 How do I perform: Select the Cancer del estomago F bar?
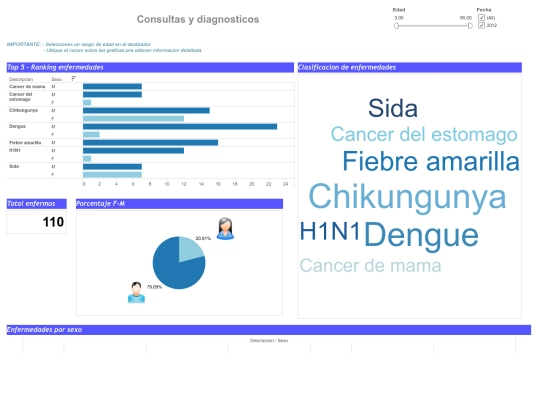point(87,102)
